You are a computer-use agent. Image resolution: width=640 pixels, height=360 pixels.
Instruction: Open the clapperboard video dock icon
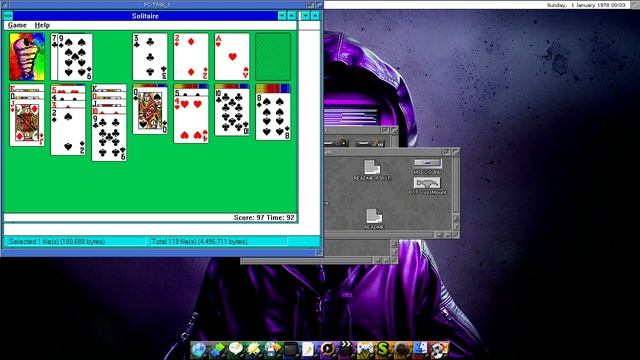click(x=345, y=350)
